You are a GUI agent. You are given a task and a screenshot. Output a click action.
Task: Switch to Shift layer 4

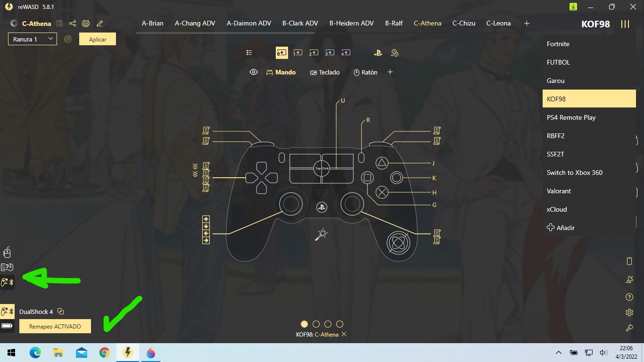346,53
